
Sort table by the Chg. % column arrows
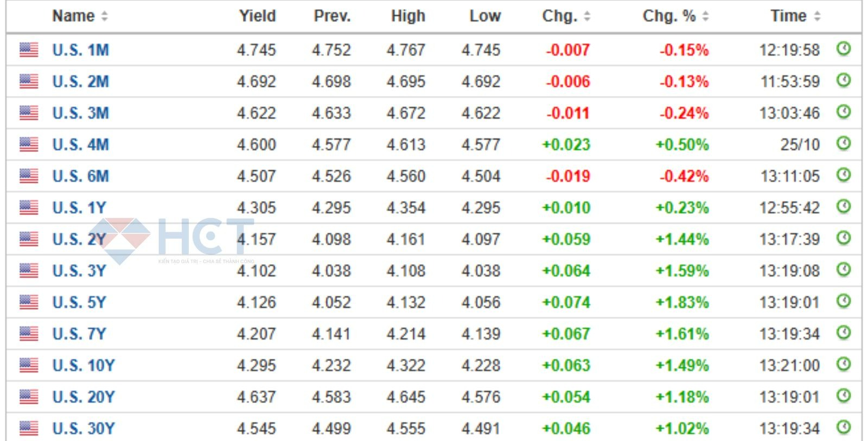[x=705, y=17]
